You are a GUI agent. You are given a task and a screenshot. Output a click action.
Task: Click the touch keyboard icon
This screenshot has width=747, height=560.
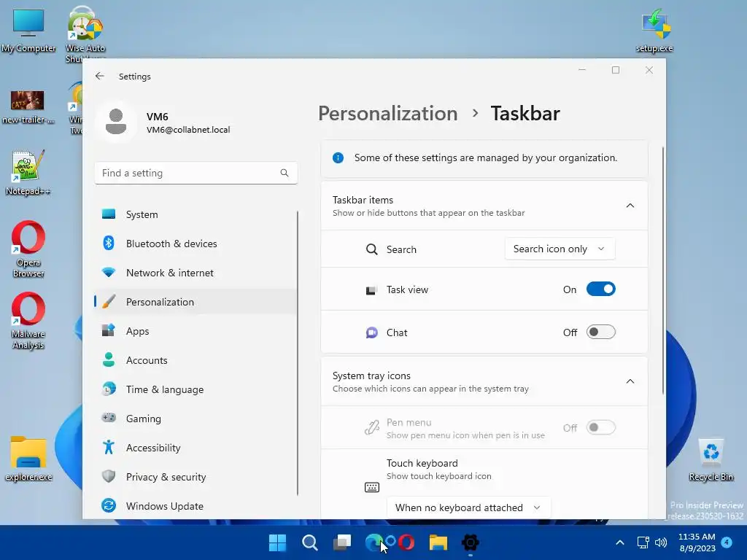(x=371, y=487)
